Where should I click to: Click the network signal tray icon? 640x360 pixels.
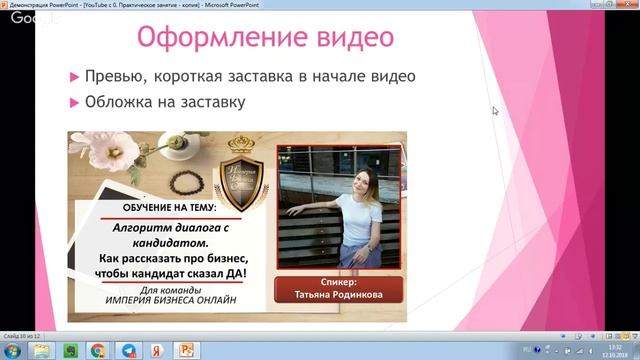tap(579, 351)
